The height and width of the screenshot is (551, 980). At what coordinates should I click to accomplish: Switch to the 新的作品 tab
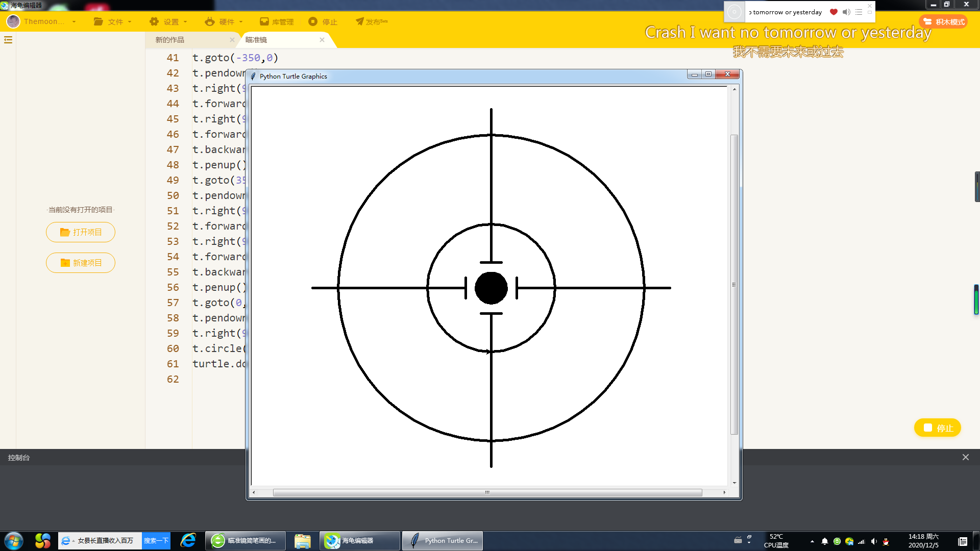point(170,40)
